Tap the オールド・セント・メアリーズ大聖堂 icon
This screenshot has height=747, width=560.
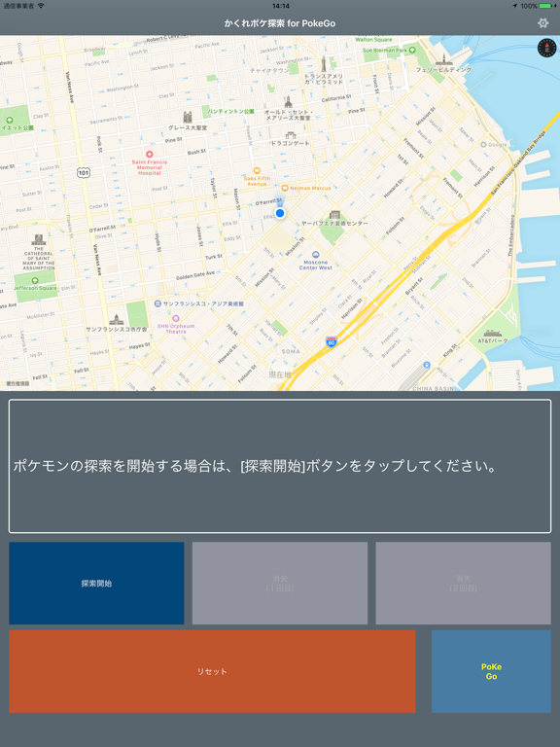288,102
